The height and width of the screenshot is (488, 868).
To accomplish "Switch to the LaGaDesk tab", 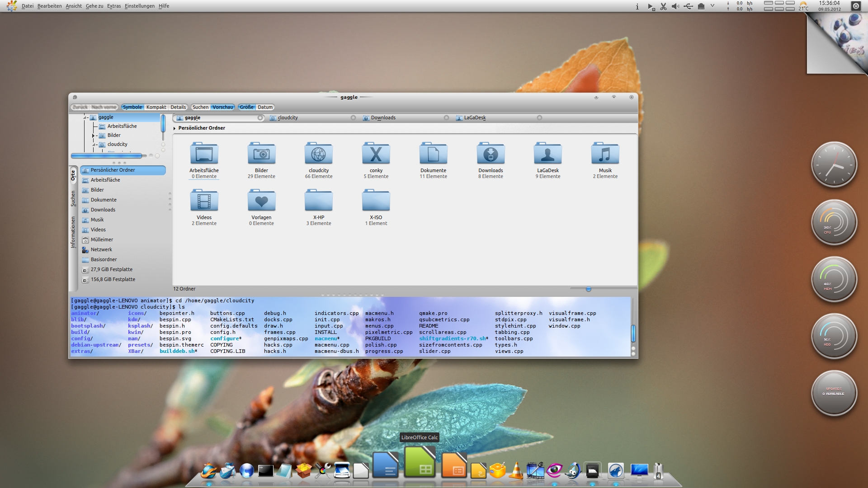I will click(x=499, y=117).
